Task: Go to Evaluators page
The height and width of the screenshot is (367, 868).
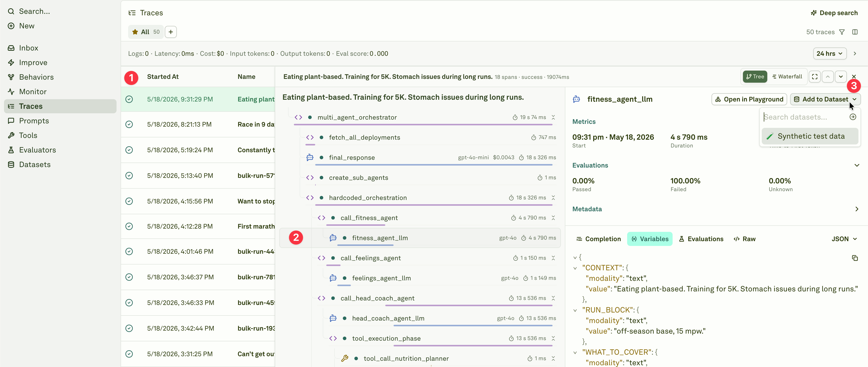Action: (60, 150)
